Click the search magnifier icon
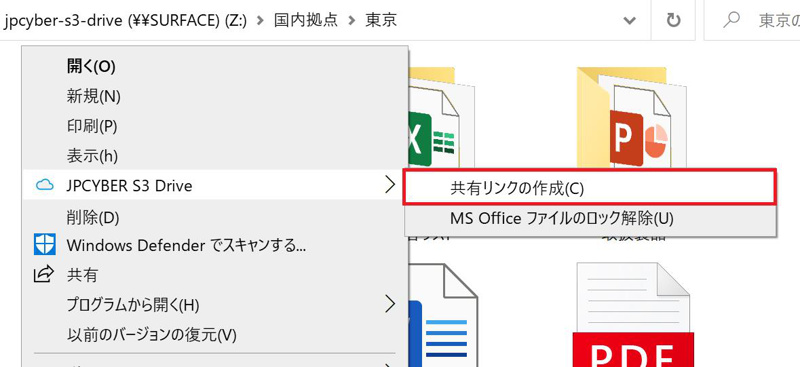Viewport: 800px width, 367px height. (x=732, y=20)
